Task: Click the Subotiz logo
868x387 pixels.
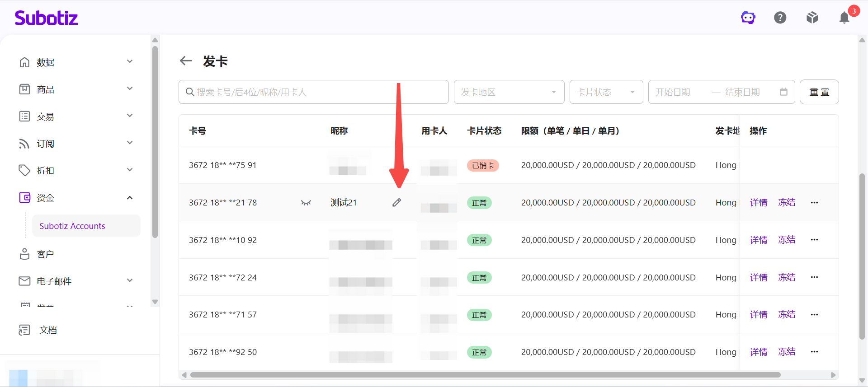Action: [x=46, y=18]
